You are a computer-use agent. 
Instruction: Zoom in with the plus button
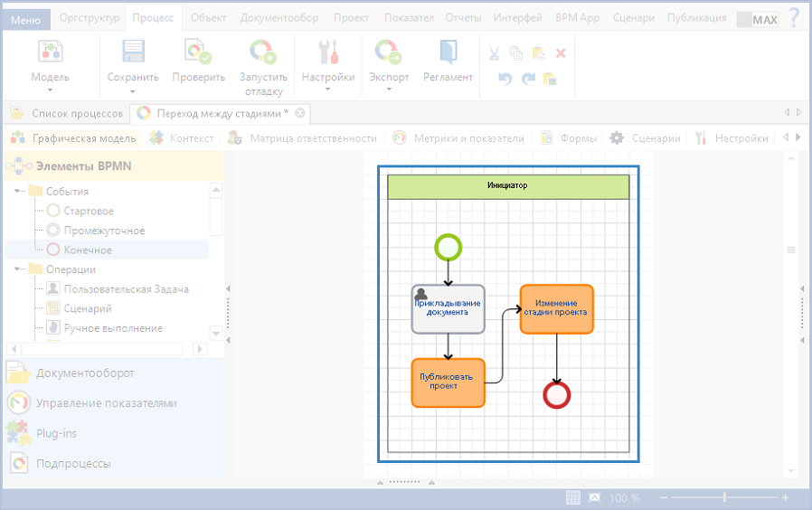786,497
